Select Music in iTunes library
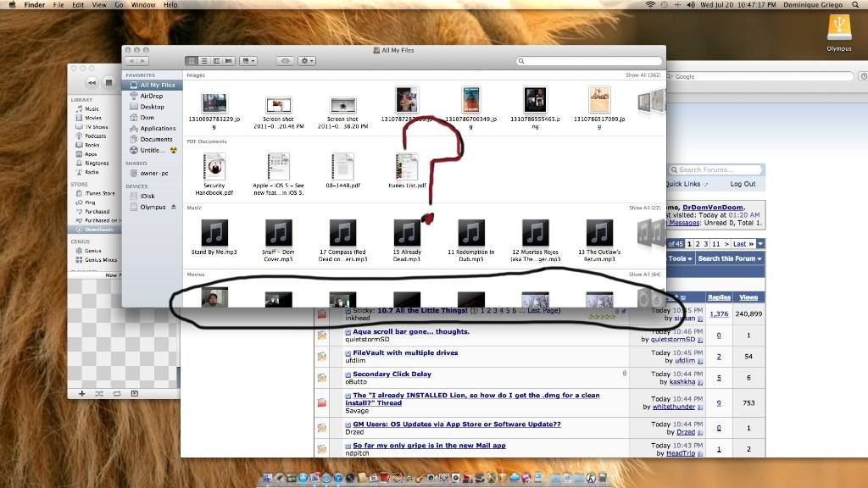 pyautogui.click(x=92, y=109)
